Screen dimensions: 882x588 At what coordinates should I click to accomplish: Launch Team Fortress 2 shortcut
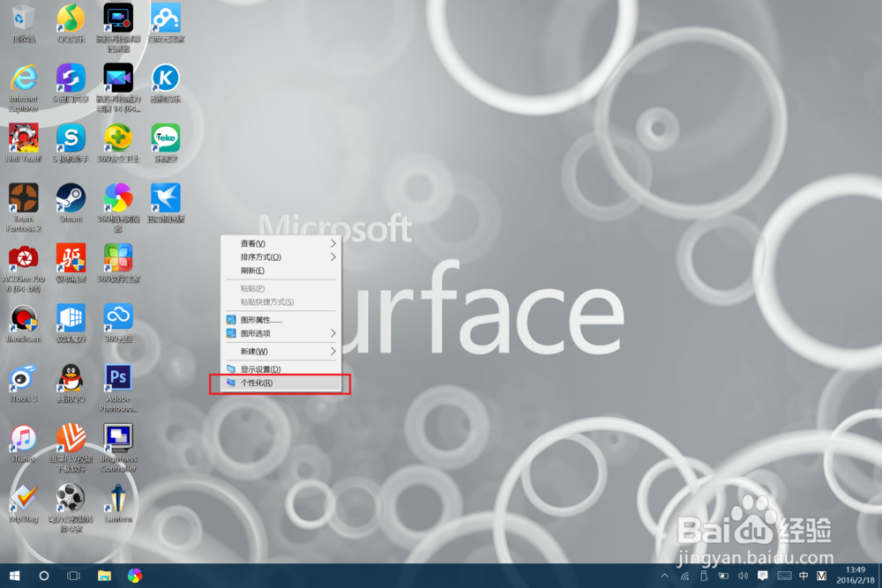[24, 208]
